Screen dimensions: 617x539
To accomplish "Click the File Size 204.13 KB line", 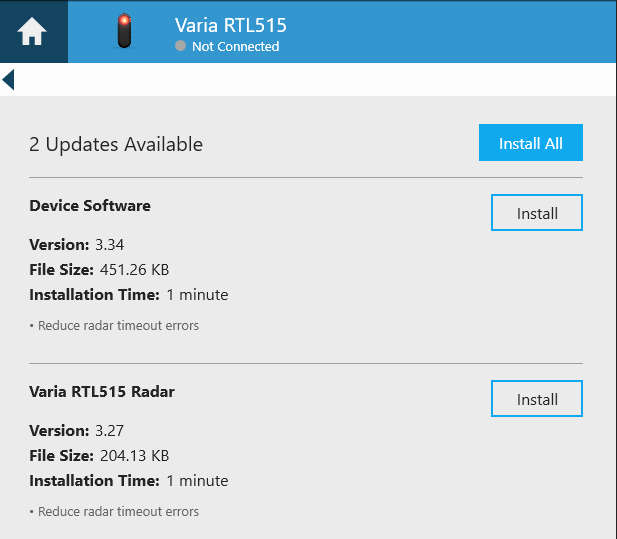I will pos(99,455).
